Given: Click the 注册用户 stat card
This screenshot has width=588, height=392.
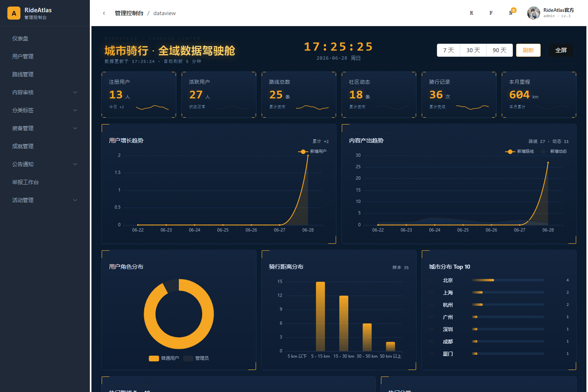Looking at the screenshot, I should point(139,95).
